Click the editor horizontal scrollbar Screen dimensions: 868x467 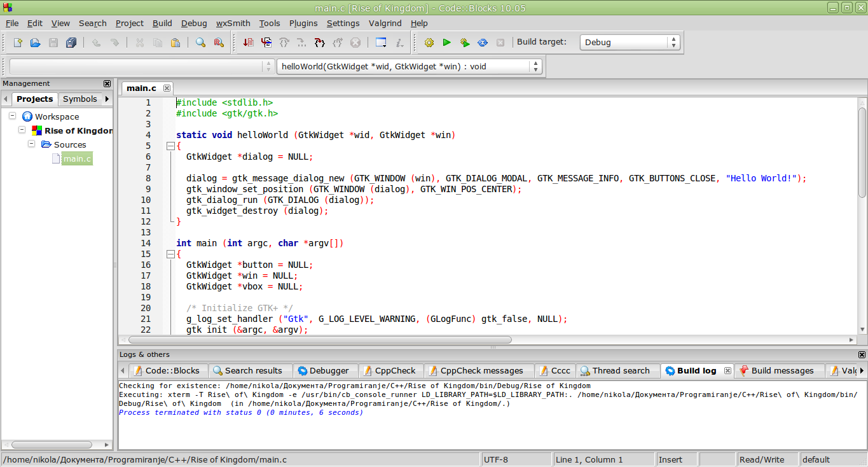point(318,340)
